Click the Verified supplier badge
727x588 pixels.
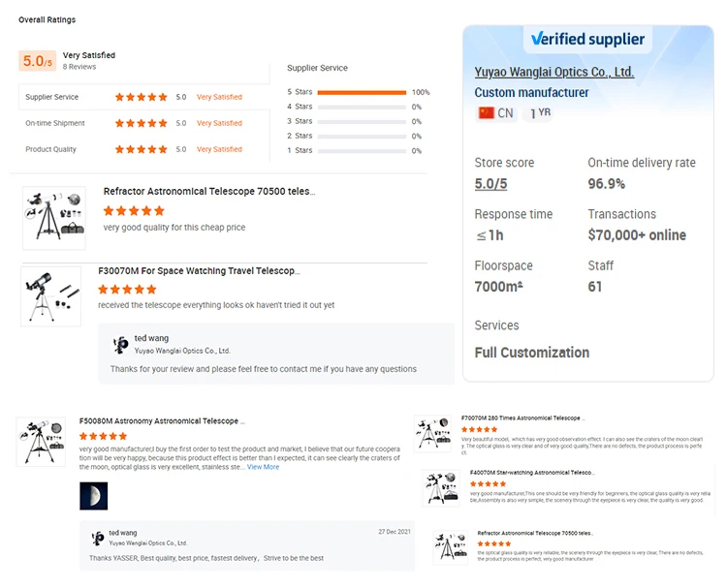(587, 39)
